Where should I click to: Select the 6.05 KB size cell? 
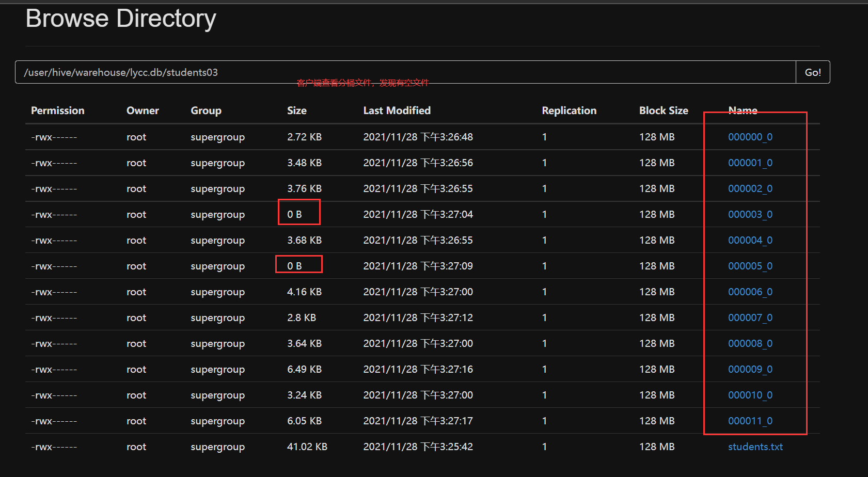click(x=304, y=421)
